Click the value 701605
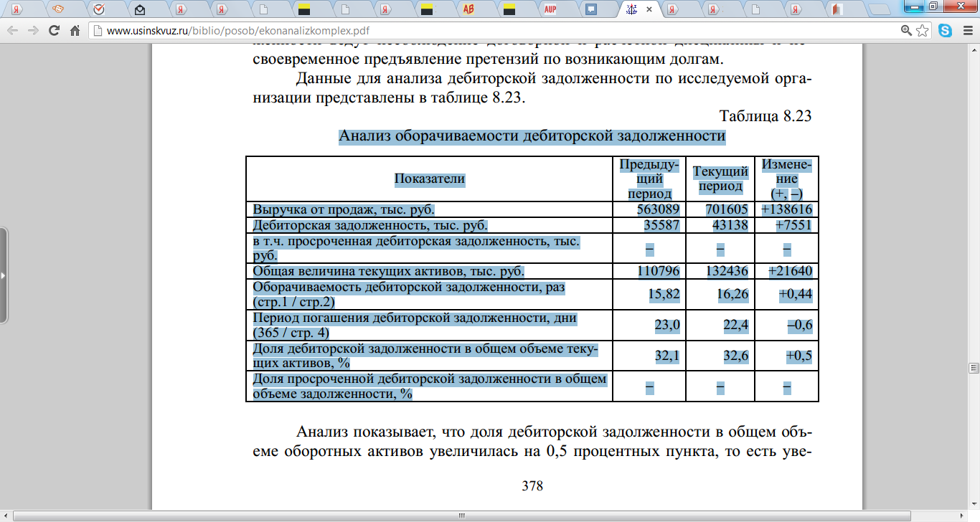The height and width of the screenshot is (522, 980). click(727, 209)
